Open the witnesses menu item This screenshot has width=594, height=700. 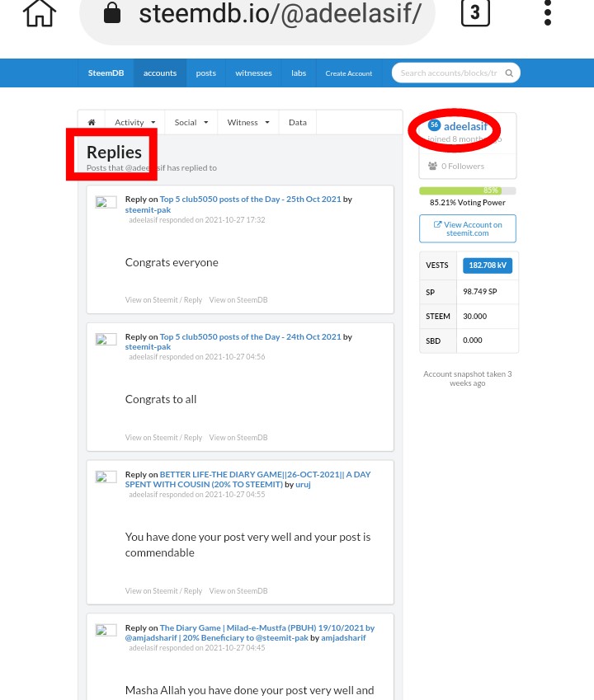[x=253, y=73]
